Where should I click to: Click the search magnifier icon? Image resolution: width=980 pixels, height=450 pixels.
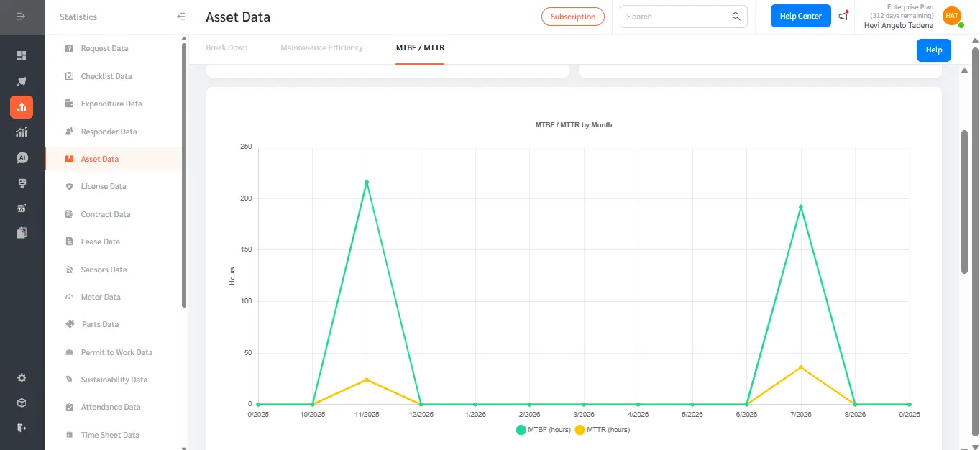(736, 17)
